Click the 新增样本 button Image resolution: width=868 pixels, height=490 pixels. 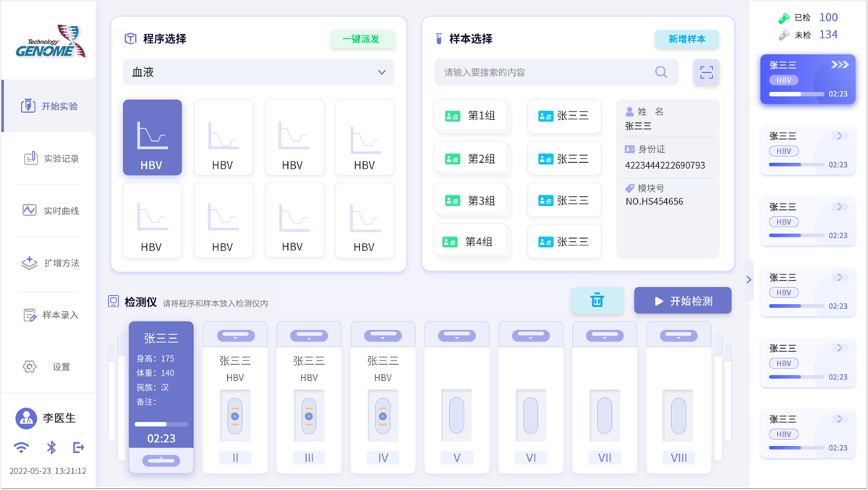pyautogui.click(x=686, y=39)
